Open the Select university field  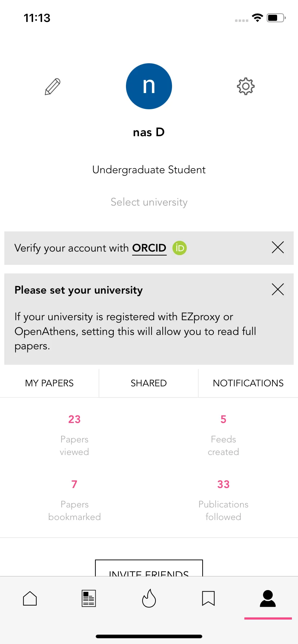[x=149, y=202]
